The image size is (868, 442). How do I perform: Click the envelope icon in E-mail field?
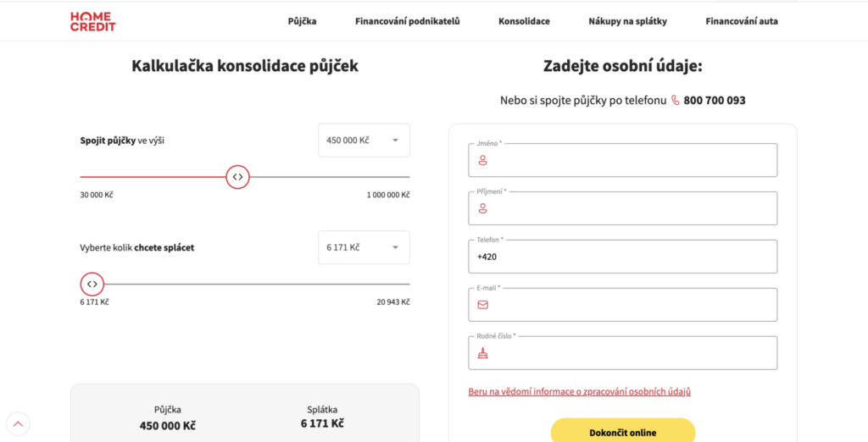coord(483,305)
